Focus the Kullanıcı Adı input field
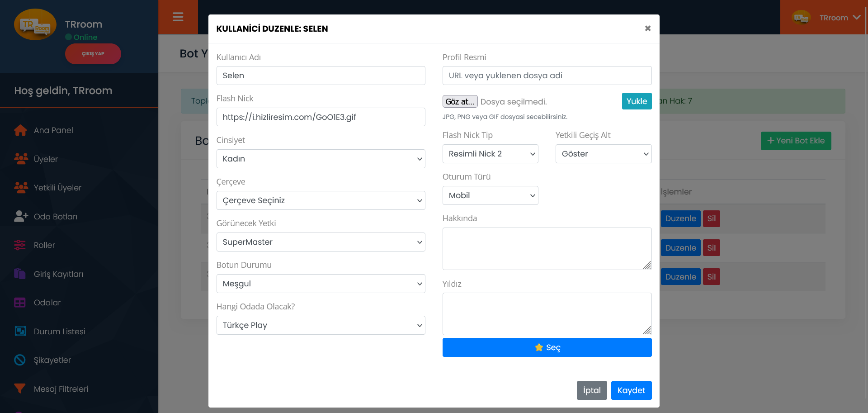The image size is (868, 413). point(321,76)
